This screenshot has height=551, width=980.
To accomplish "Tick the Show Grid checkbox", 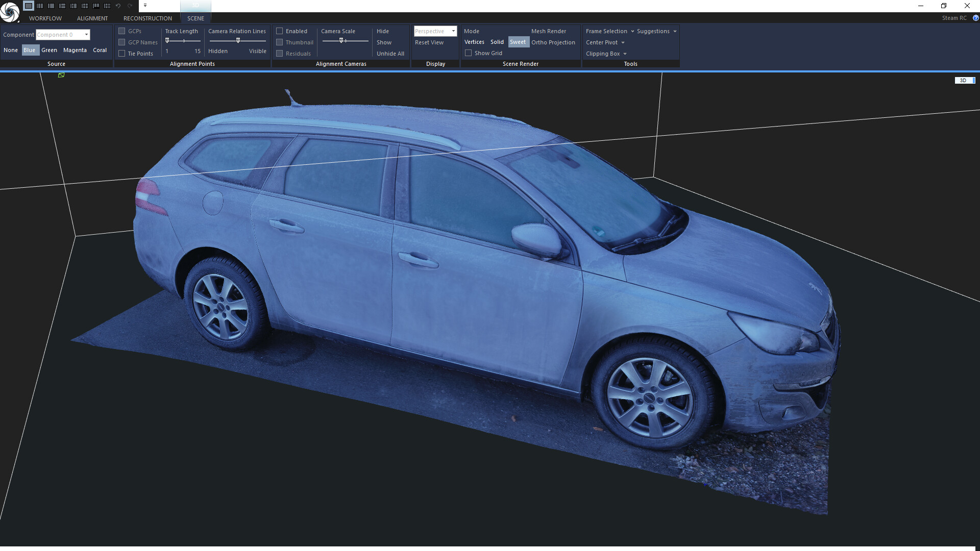I will click(468, 53).
